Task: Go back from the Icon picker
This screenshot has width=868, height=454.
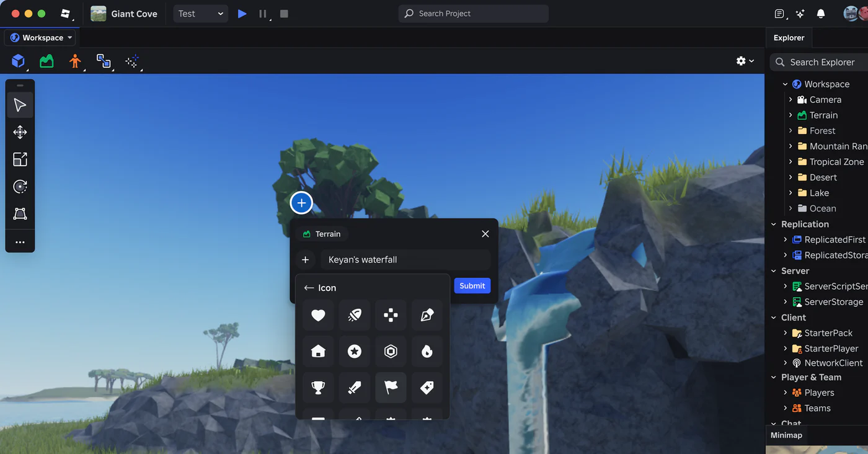Action: [309, 288]
